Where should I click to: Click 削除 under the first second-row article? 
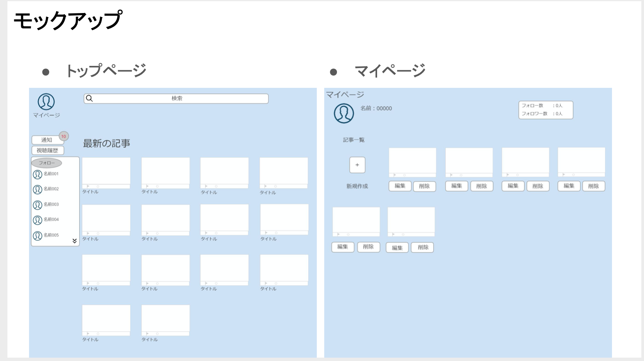tap(369, 247)
